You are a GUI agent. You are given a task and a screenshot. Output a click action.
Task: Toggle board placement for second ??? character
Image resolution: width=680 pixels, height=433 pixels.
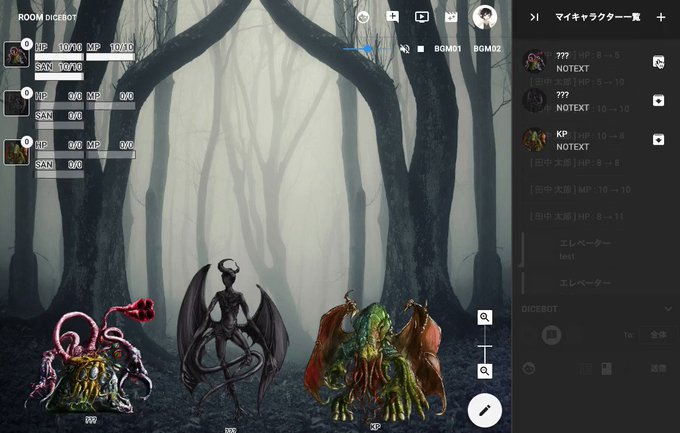pyautogui.click(x=658, y=101)
